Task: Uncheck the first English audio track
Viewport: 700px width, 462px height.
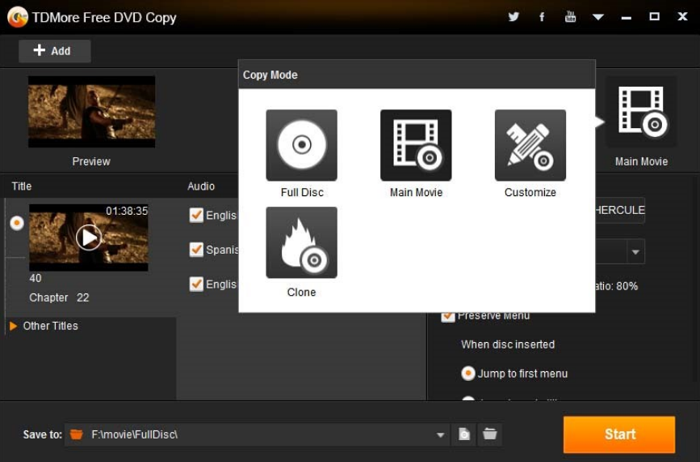Action: click(197, 216)
